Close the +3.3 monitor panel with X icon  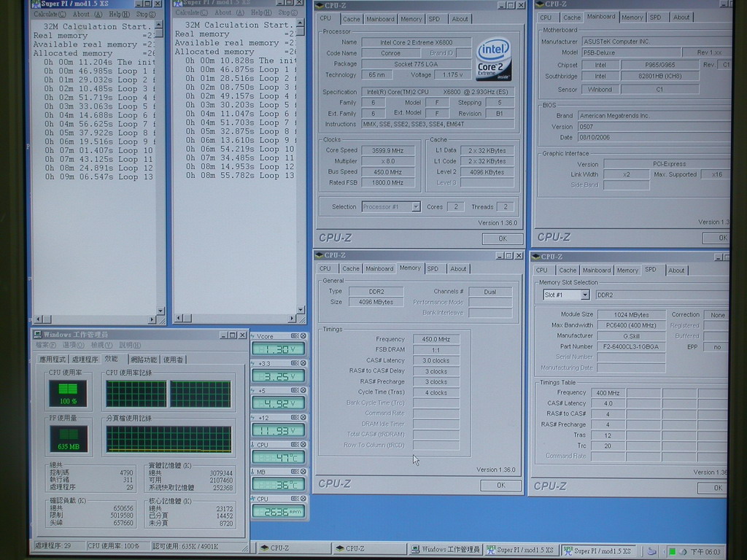[303, 363]
